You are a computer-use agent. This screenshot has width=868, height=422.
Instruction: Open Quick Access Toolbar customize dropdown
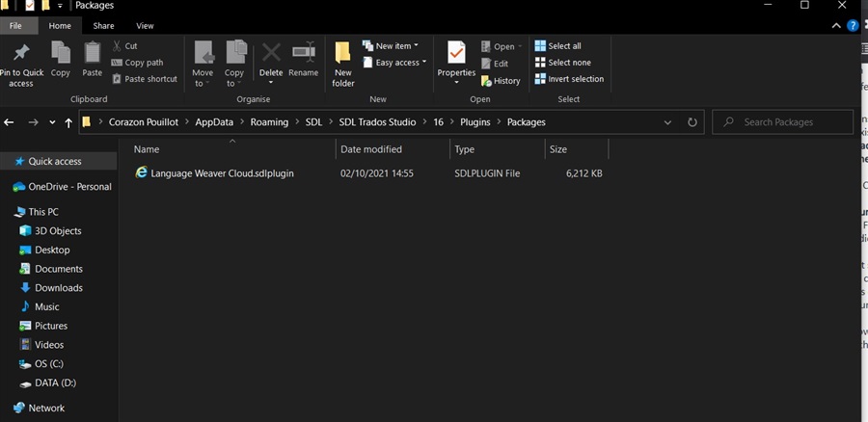pyautogui.click(x=60, y=6)
